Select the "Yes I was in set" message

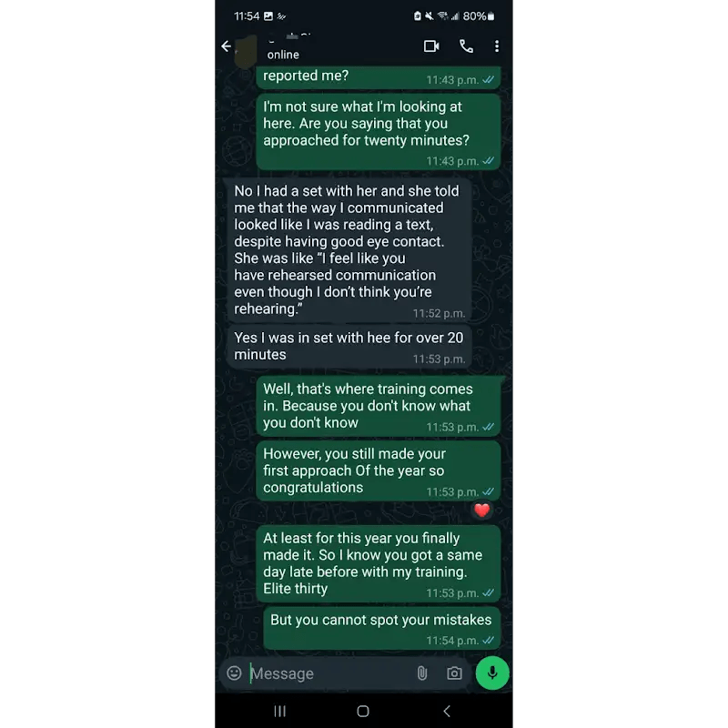[x=349, y=347]
